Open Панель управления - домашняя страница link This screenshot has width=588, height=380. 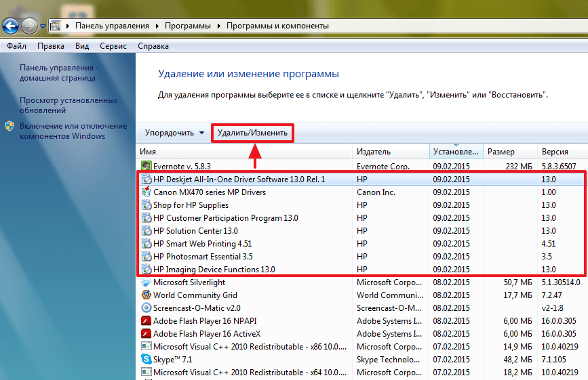[x=59, y=73]
